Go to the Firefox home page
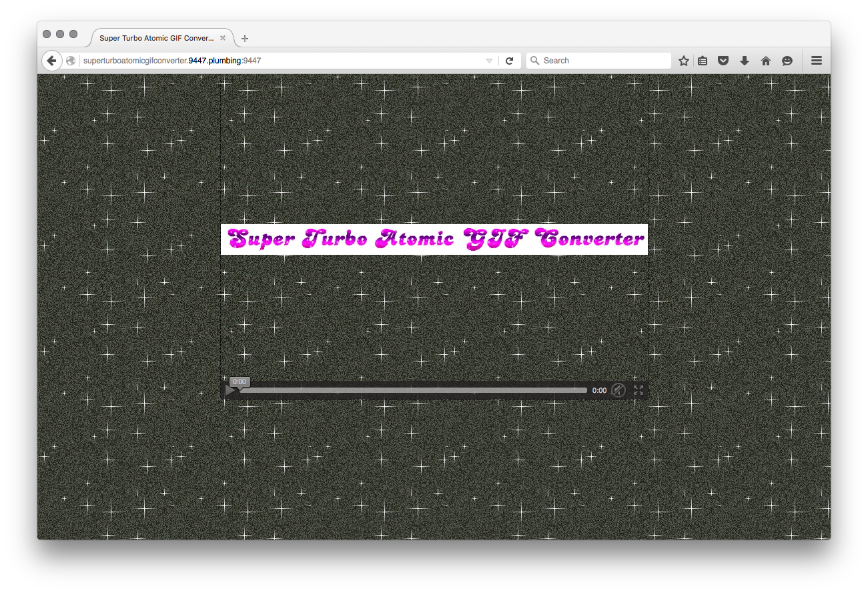The image size is (868, 593). click(766, 61)
